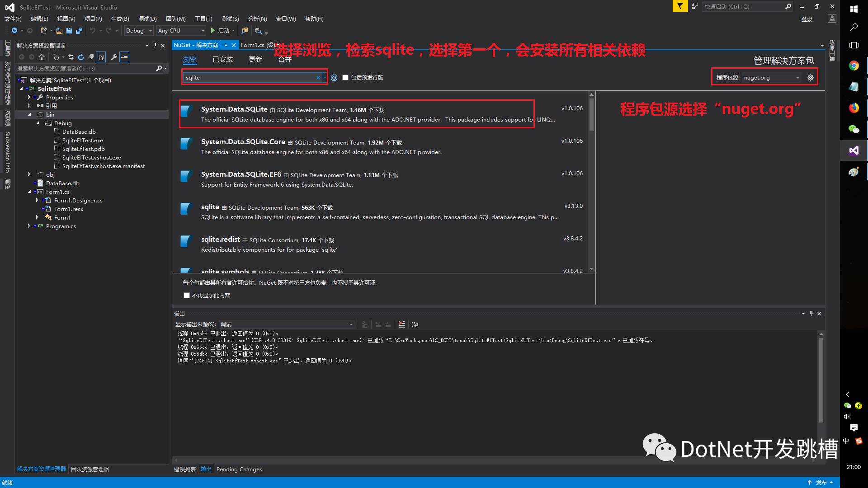Image resolution: width=868 pixels, height=488 pixels.
Task: Switch to the 更新 tab in NuGet
Action: pos(255,60)
